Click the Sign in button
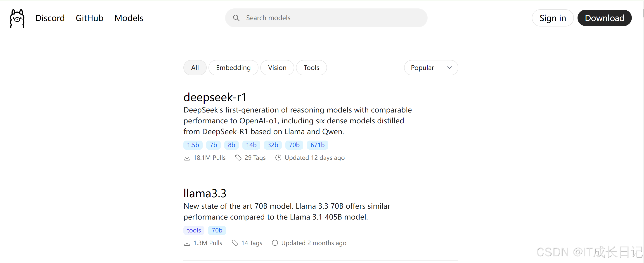 tap(552, 18)
